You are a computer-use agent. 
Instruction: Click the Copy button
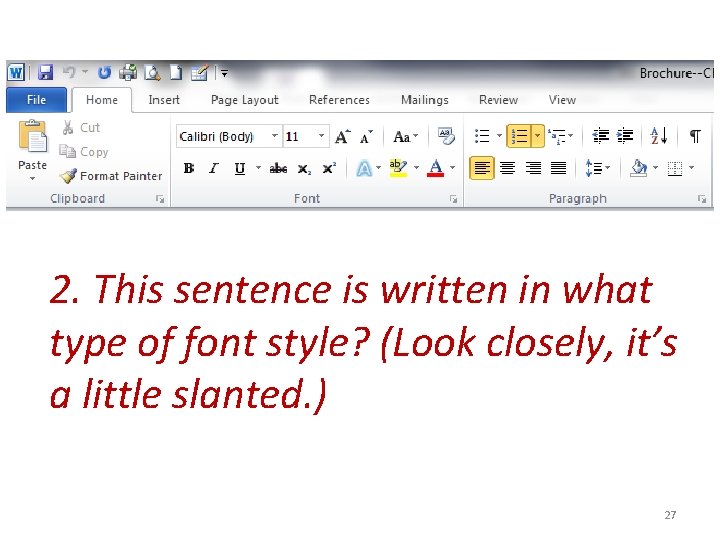84,152
